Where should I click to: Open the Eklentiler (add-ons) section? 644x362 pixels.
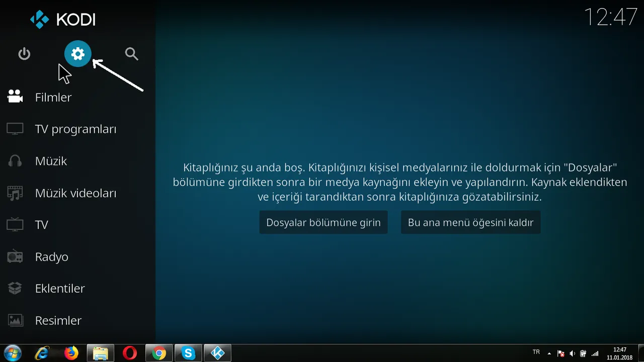click(60, 289)
